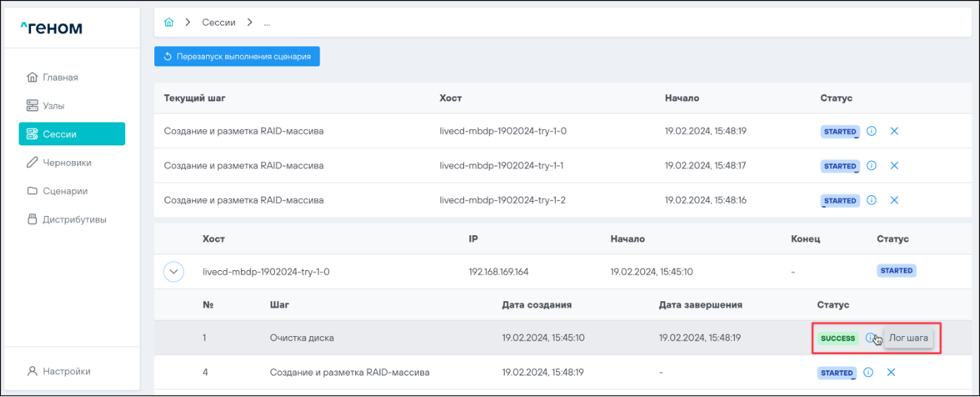Open Узлы section
Image resolution: width=980 pixels, height=397 pixels.
pyautogui.click(x=53, y=105)
